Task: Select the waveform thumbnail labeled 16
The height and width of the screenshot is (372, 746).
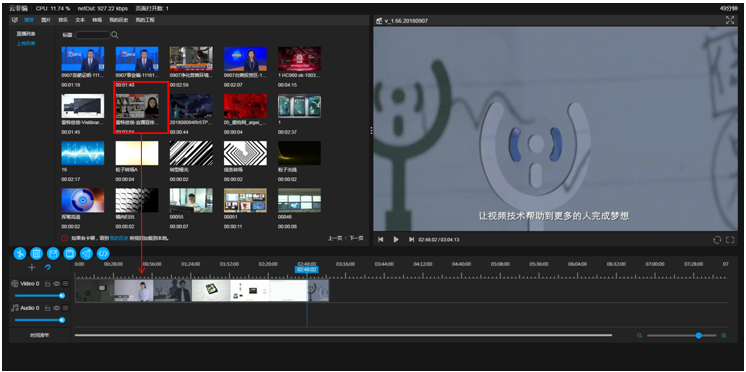Action: (x=83, y=153)
